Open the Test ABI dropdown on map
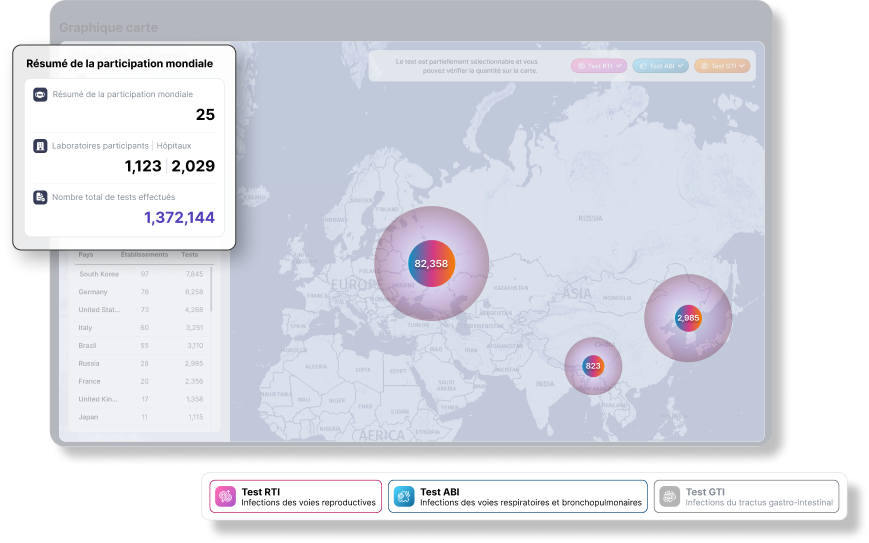 [661, 66]
